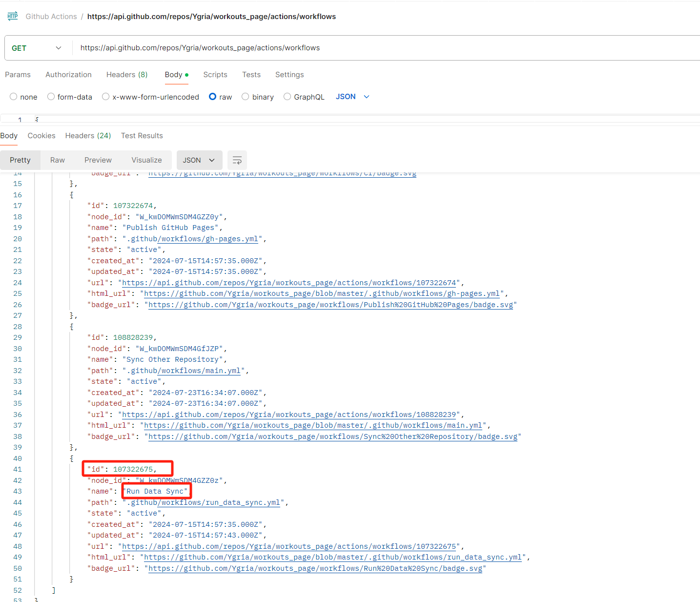This screenshot has width=700, height=602.
Task: Open the gh-pages.yml html_url link
Action: [322, 293]
